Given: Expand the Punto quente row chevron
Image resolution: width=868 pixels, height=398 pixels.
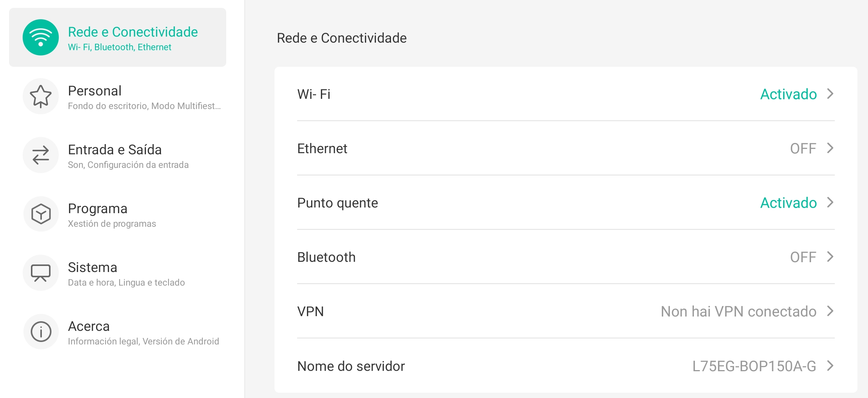Looking at the screenshot, I should (830, 203).
